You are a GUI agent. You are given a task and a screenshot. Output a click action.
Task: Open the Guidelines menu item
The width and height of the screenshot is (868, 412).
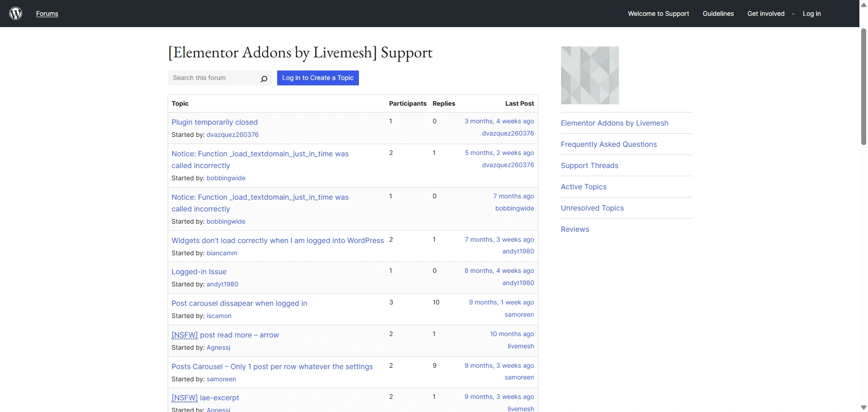(x=718, y=14)
